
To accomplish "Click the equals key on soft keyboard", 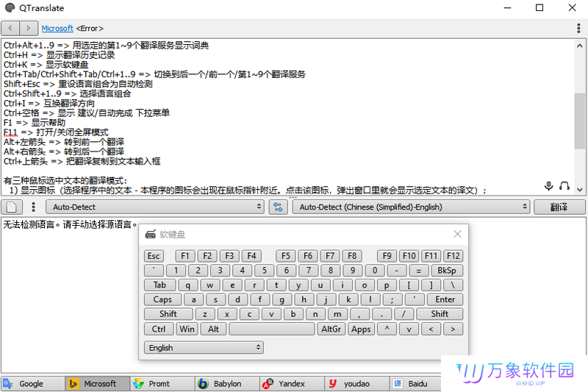I will click(x=418, y=271).
